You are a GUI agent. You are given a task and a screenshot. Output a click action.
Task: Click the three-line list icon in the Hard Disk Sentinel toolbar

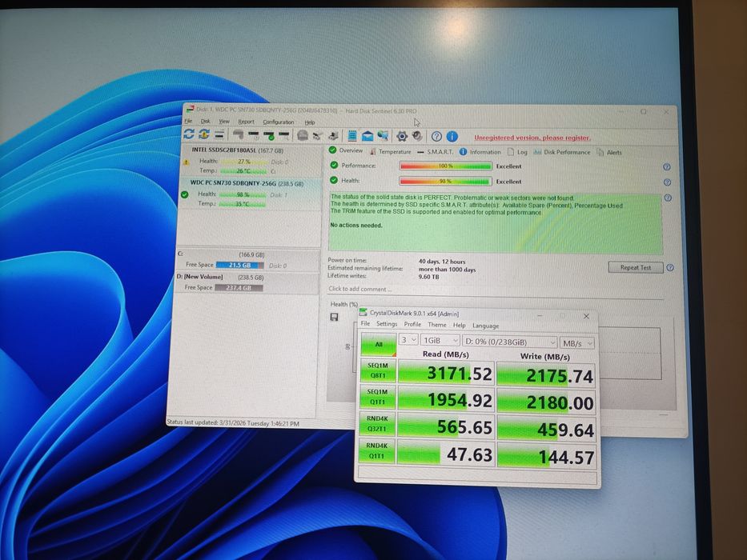[x=219, y=135]
